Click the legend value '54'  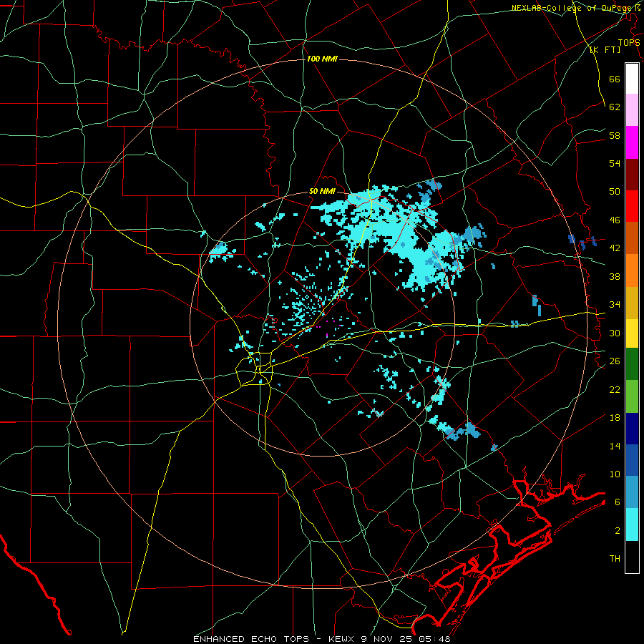pyautogui.click(x=615, y=163)
